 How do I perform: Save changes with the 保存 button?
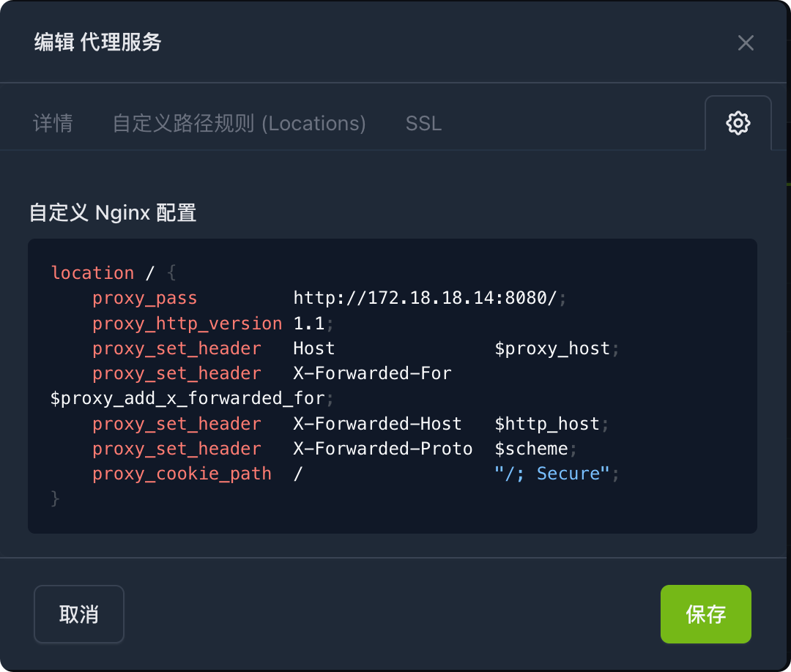point(705,614)
